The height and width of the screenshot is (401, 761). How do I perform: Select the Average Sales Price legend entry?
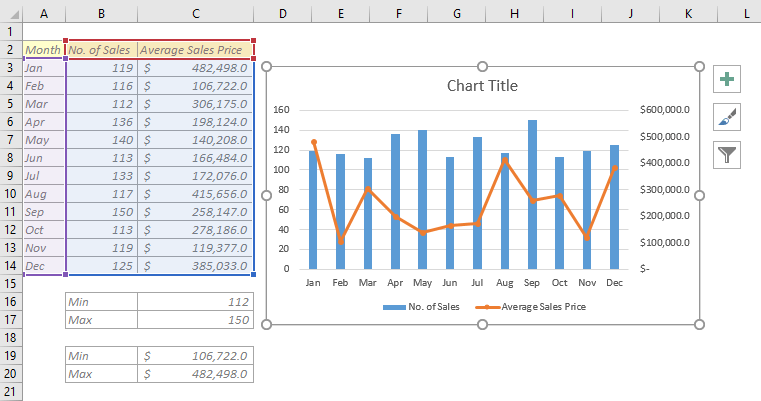tap(536, 307)
